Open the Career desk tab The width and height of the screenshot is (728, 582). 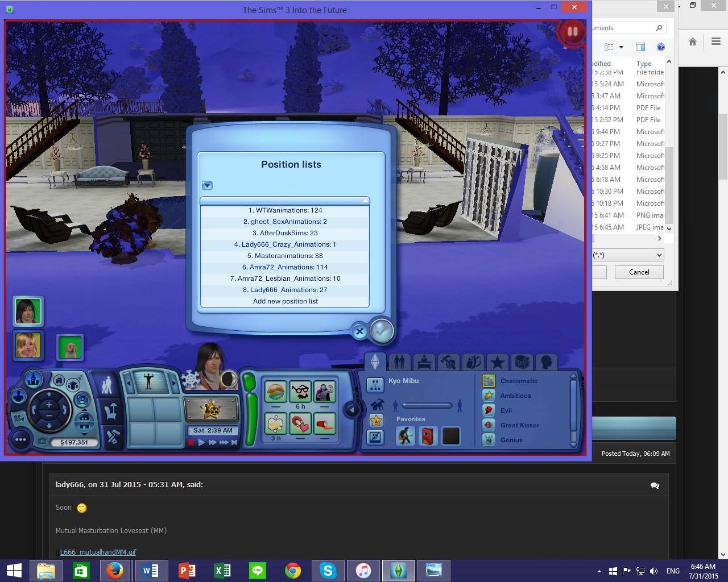(424, 361)
